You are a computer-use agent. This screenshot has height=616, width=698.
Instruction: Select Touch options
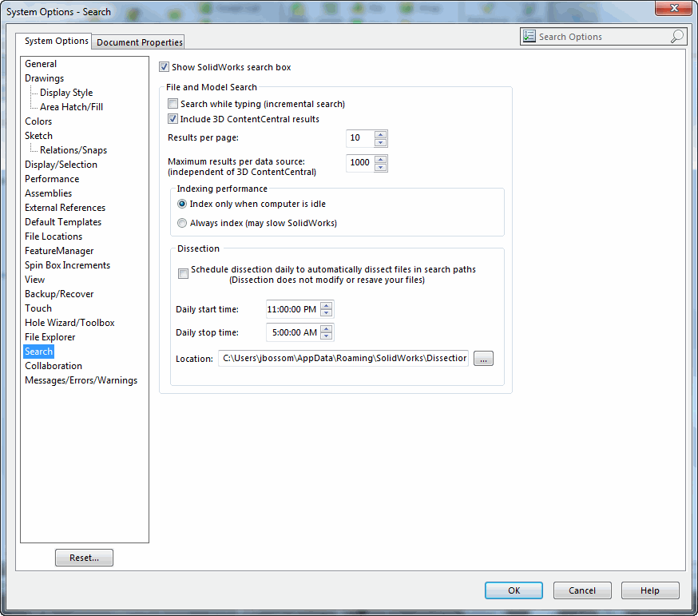(x=38, y=308)
